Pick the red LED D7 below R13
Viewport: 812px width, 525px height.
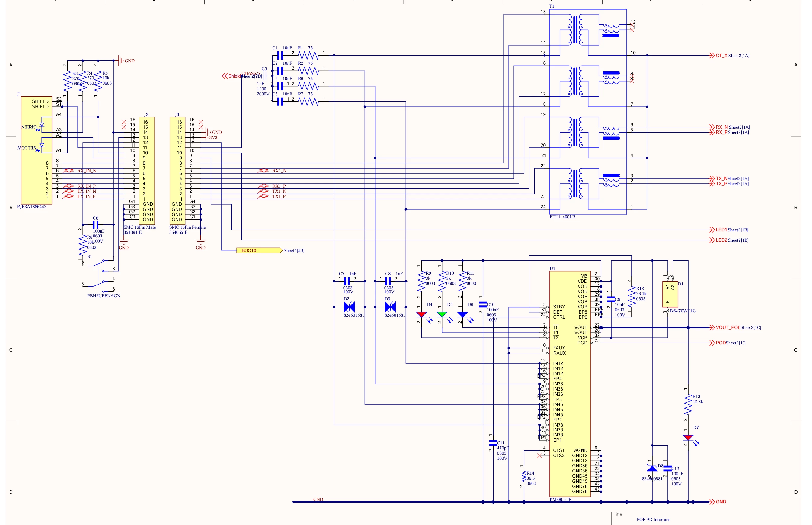[x=688, y=437]
